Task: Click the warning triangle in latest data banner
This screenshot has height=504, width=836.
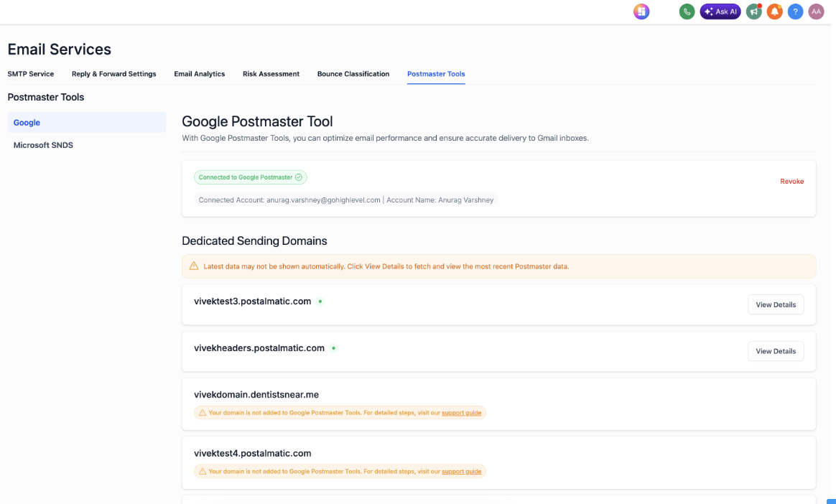Action: point(193,266)
